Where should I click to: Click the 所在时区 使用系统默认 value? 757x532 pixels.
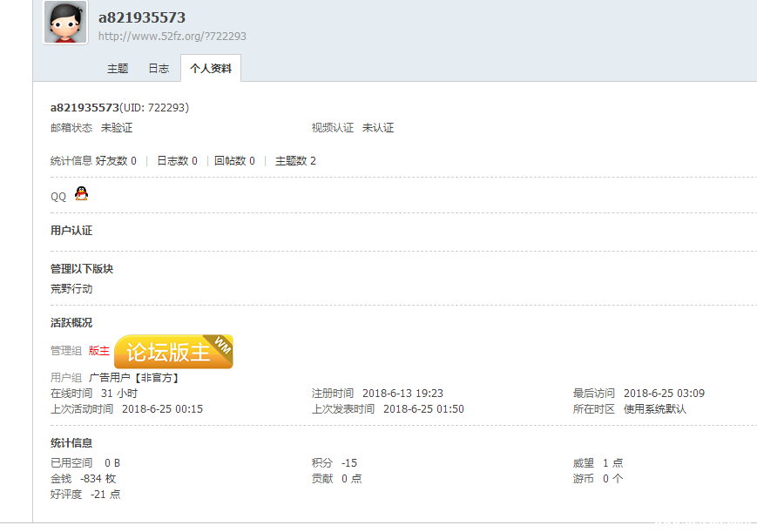(655, 409)
